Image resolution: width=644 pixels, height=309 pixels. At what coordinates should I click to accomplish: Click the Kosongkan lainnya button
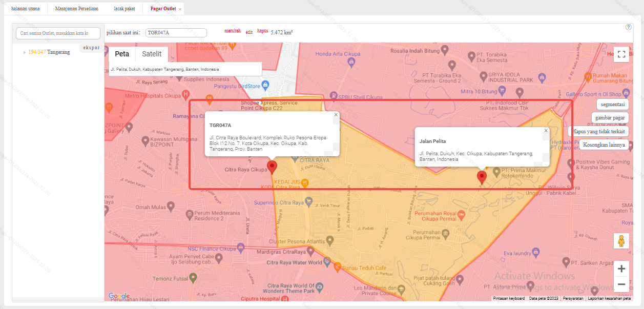coord(604,145)
